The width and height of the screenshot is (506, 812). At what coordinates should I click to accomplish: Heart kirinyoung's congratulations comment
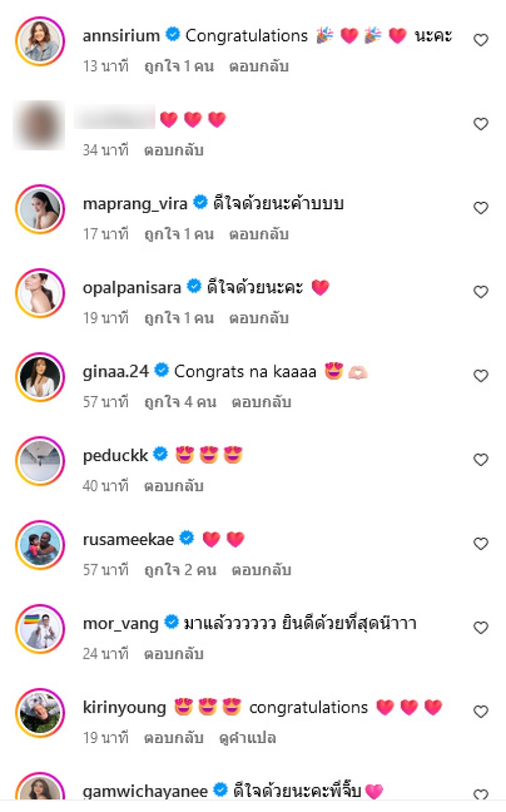click(481, 712)
